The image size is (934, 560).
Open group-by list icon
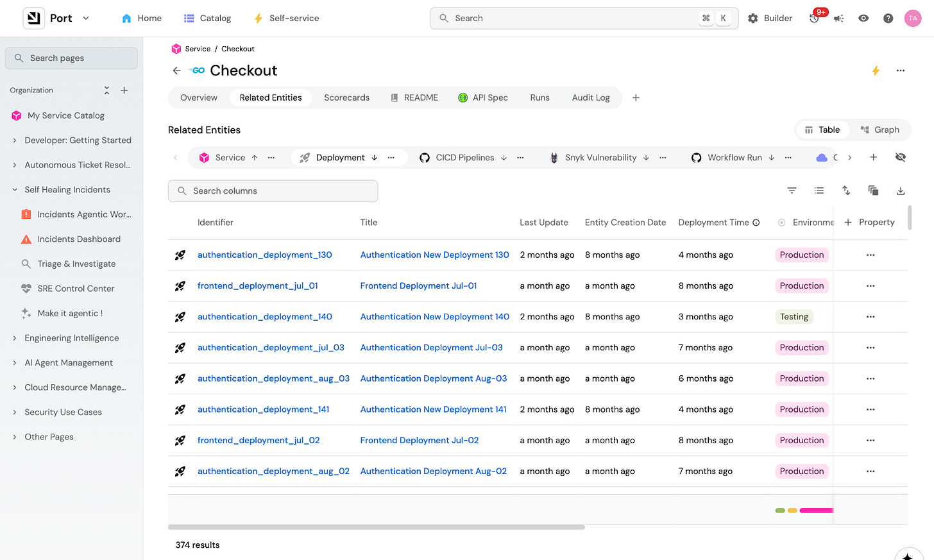pyautogui.click(x=819, y=191)
